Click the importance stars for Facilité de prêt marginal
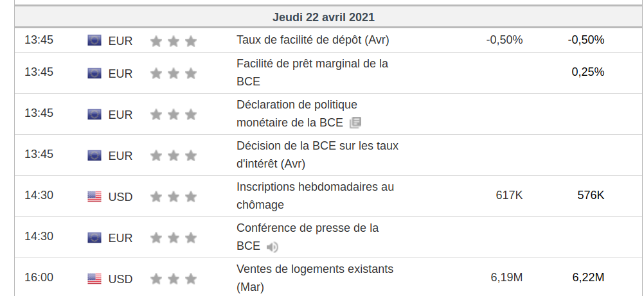The height and width of the screenshot is (296, 644). pyautogui.click(x=173, y=73)
